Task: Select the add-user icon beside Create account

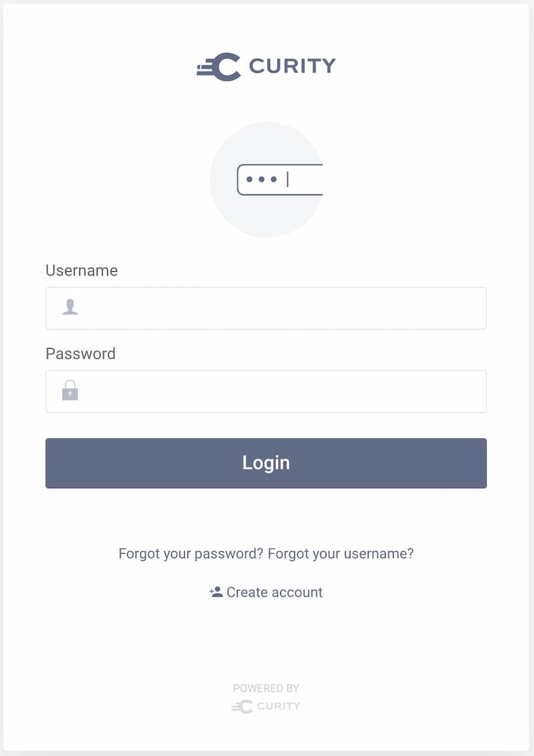Action: pyautogui.click(x=216, y=591)
